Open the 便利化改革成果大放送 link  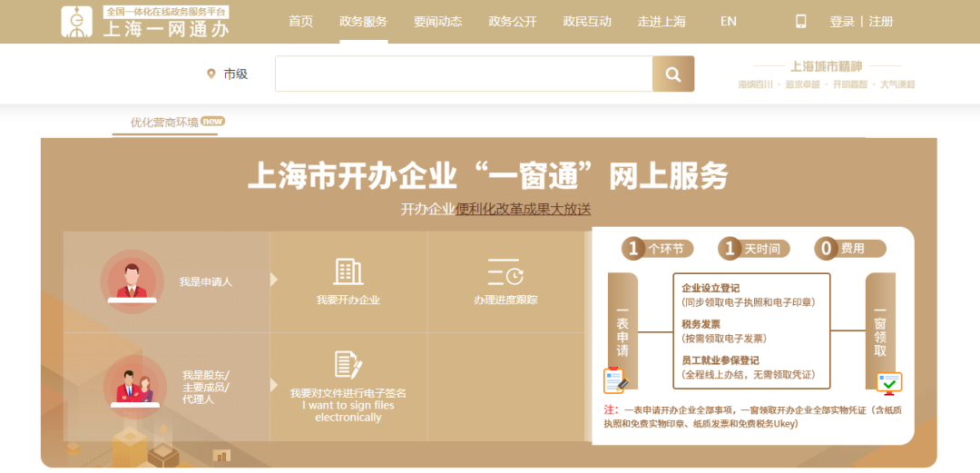[524, 210]
